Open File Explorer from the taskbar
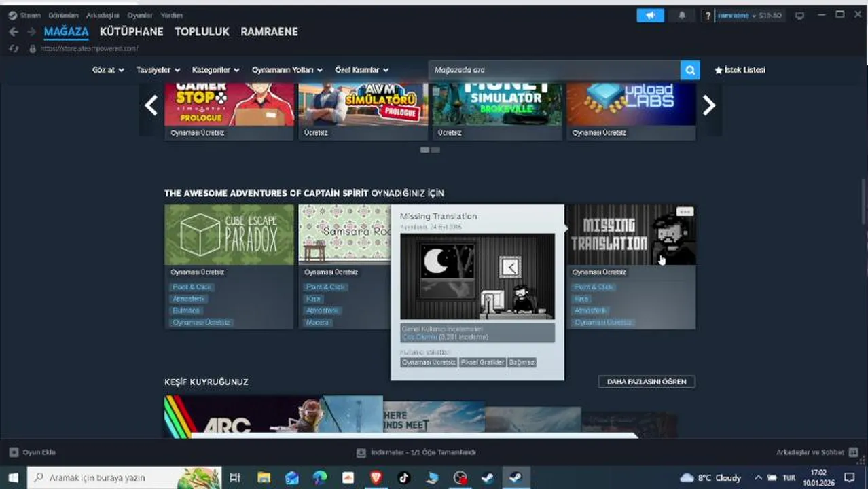Screen dimensions: 868x489 264,477
